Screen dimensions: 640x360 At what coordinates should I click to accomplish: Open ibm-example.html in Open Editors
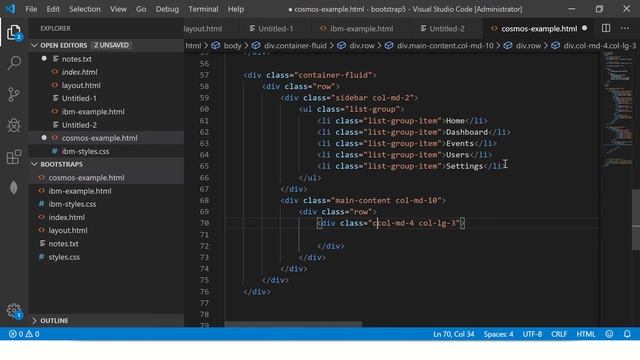93,111
